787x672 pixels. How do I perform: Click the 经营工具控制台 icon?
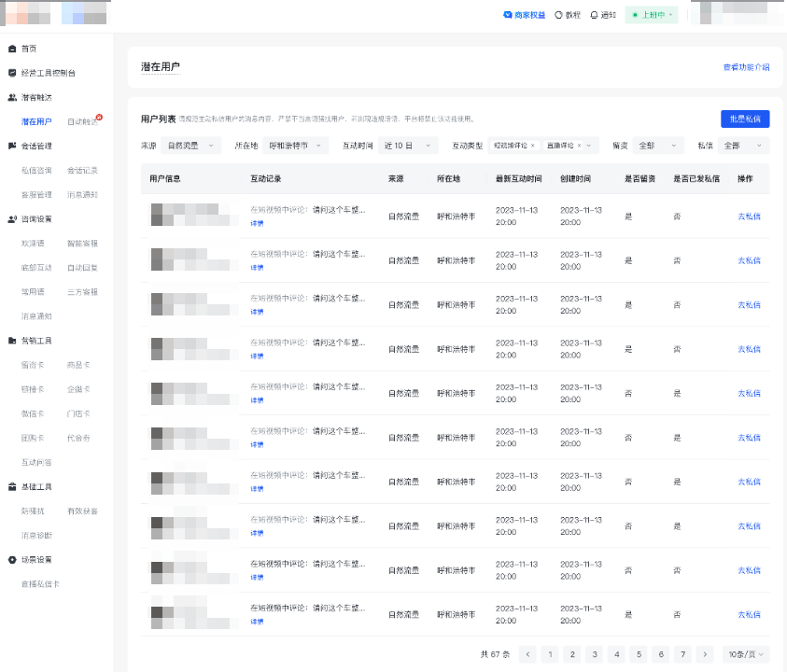pyautogui.click(x=12, y=73)
